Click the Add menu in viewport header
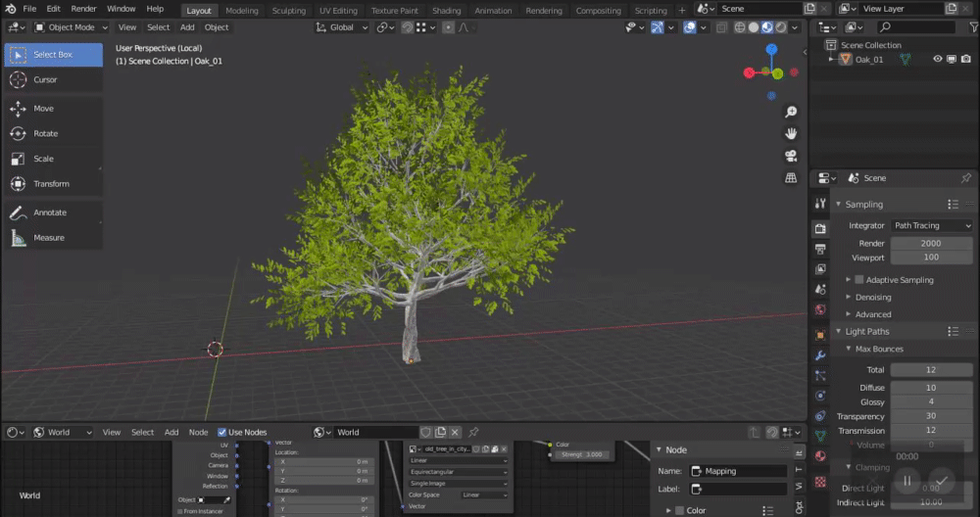Screen dimensions: 980x517 187,27
